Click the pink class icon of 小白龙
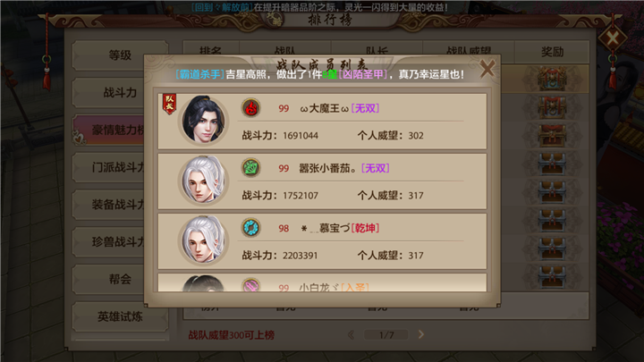Image resolution: width=644 pixels, height=362 pixels. (x=250, y=285)
